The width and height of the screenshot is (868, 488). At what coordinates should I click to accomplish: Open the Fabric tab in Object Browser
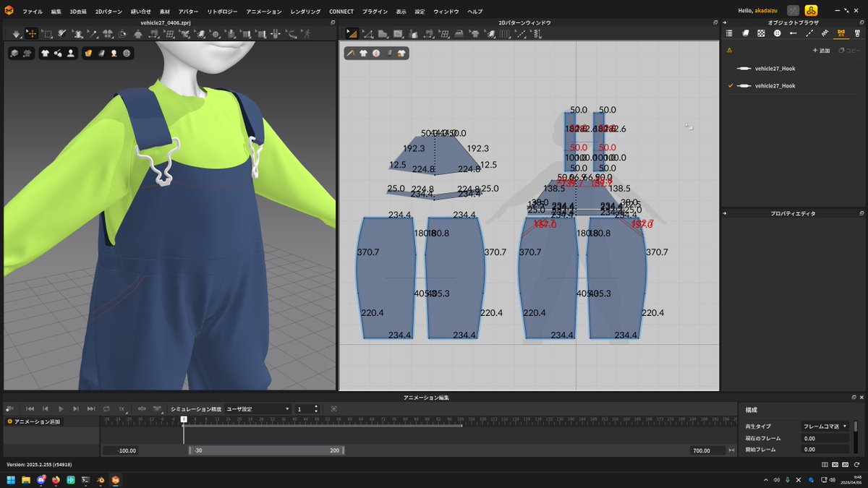click(x=745, y=33)
